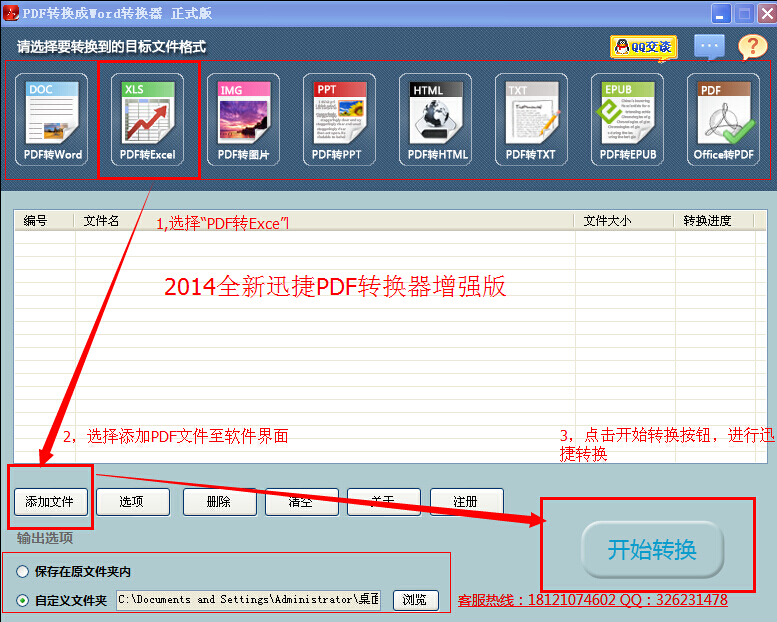Click the 注册 register button
Image resolution: width=777 pixels, height=622 pixels.
pyautogui.click(x=467, y=502)
